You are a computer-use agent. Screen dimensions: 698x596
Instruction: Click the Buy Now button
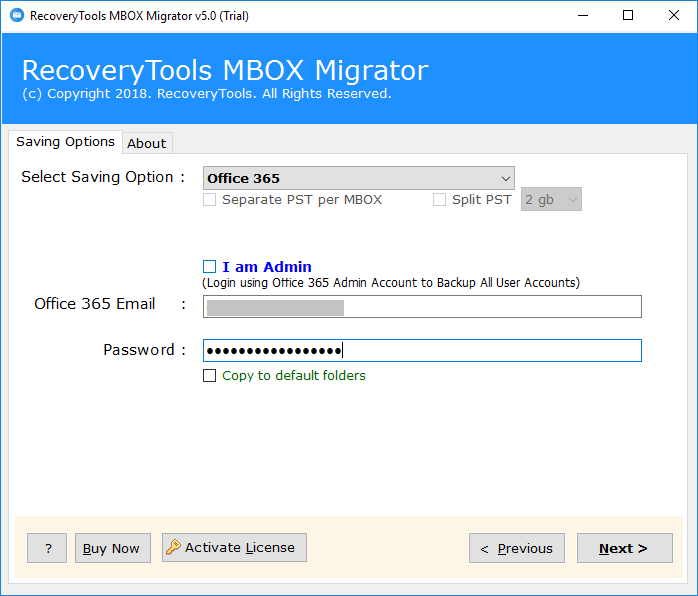coord(113,548)
